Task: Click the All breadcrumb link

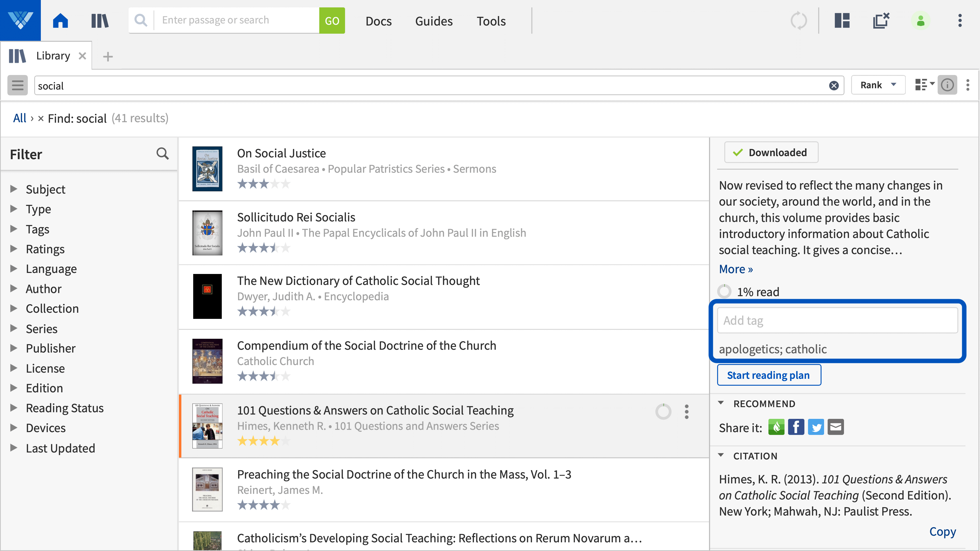Action: pos(20,118)
